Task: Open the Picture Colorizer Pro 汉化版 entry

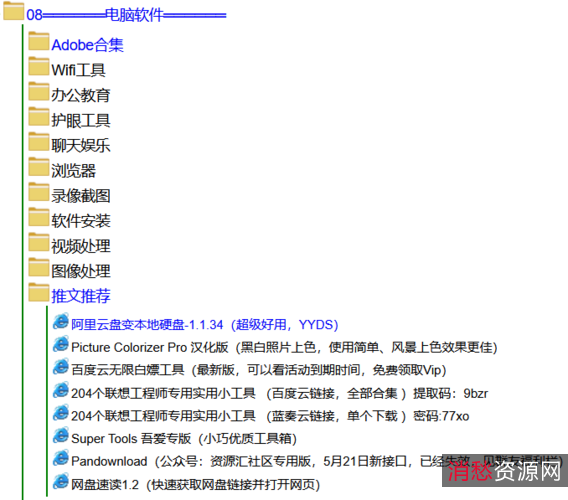Action: 284,347
